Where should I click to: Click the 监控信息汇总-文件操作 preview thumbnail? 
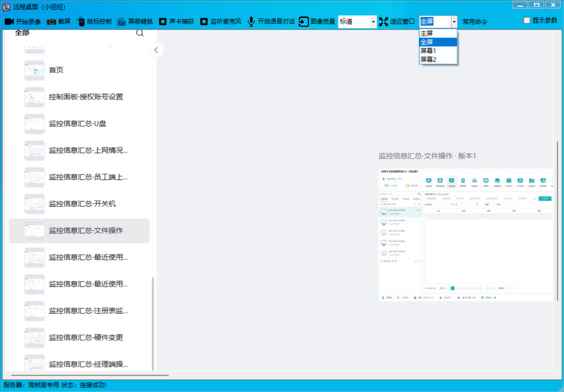[x=466, y=235]
